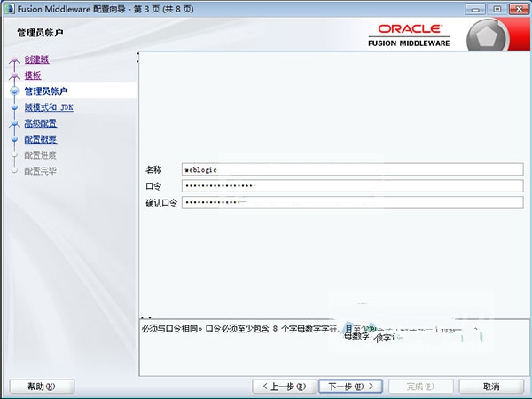Open the 高级配置 step link

(x=41, y=123)
